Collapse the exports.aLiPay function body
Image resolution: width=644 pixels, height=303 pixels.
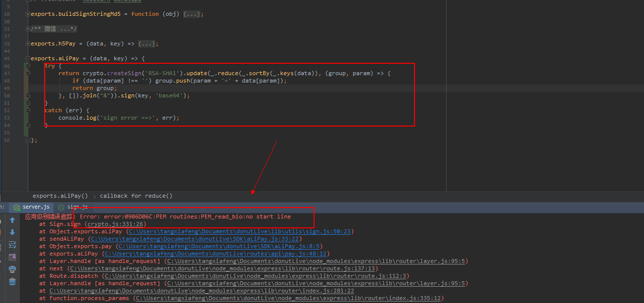28,58
